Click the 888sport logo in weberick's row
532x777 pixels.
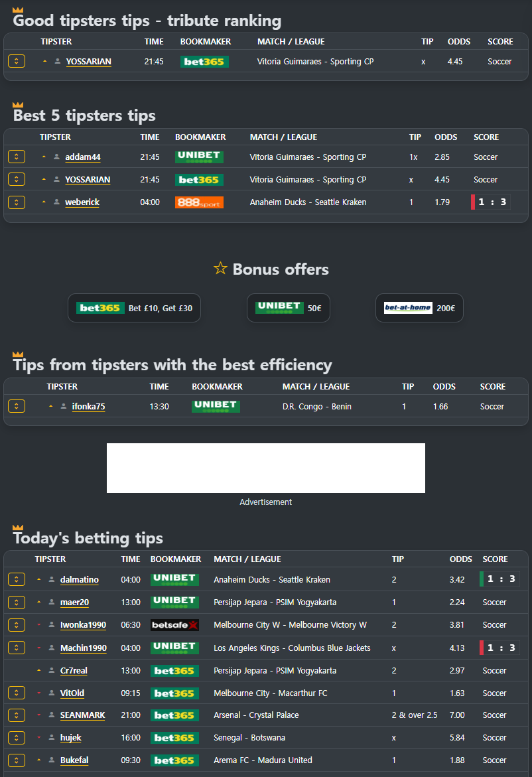coord(199,202)
